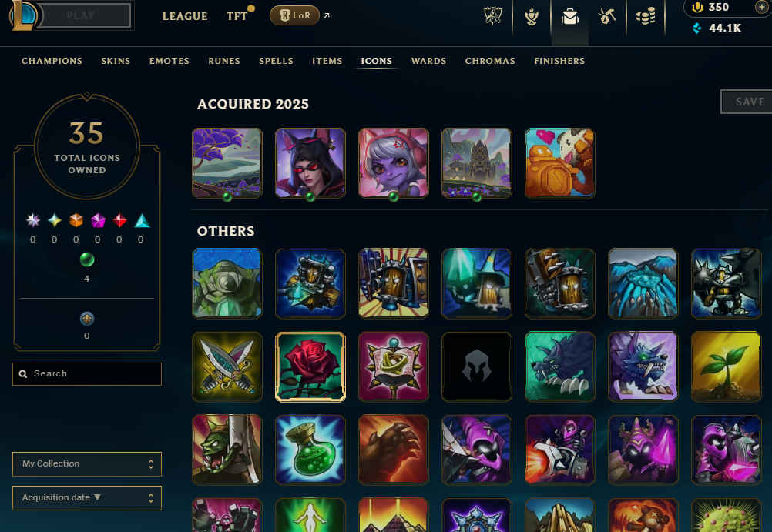Image resolution: width=772 pixels, height=532 pixels.
Task: Open the Acquisition date sort dropdown
Action: [87, 498]
